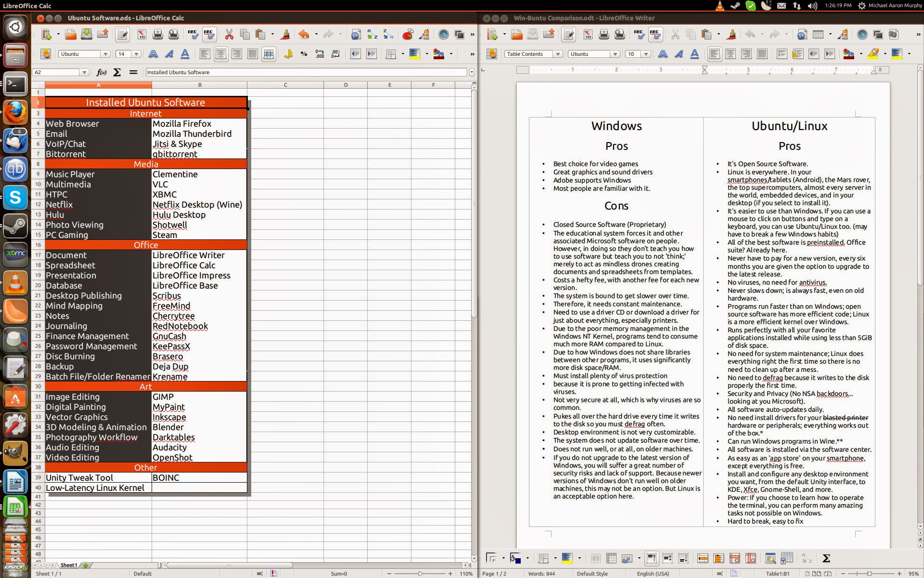This screenshot has width=924, height=578.
Task: Toggle Edit File mode in Calc toolbar
Action: (123, 34)
